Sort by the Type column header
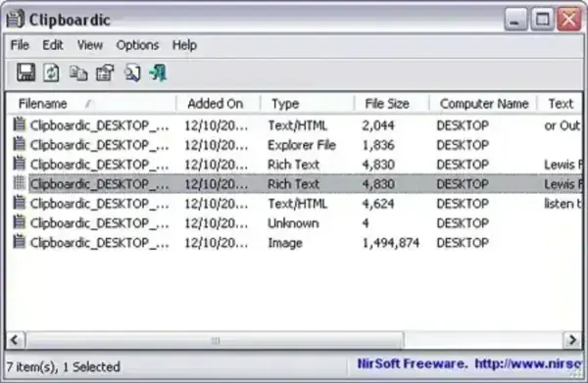588x383 pixels. pos(308,104)
